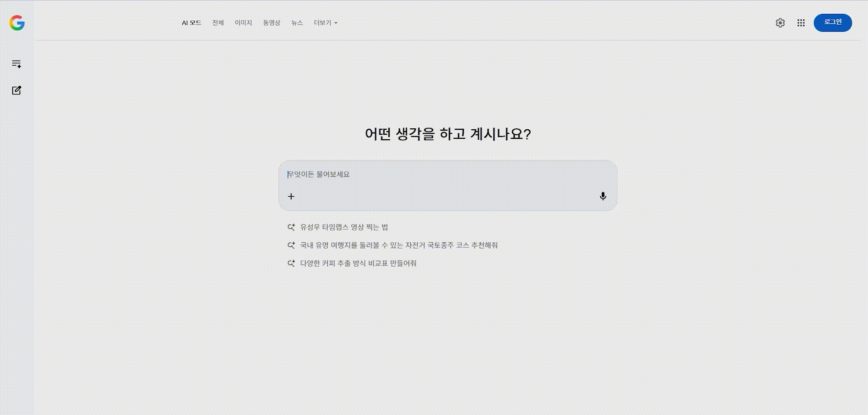The height and width of the screenshot is (415, 868).
Task: Select the AI 모드 tab
Action: 192,23
